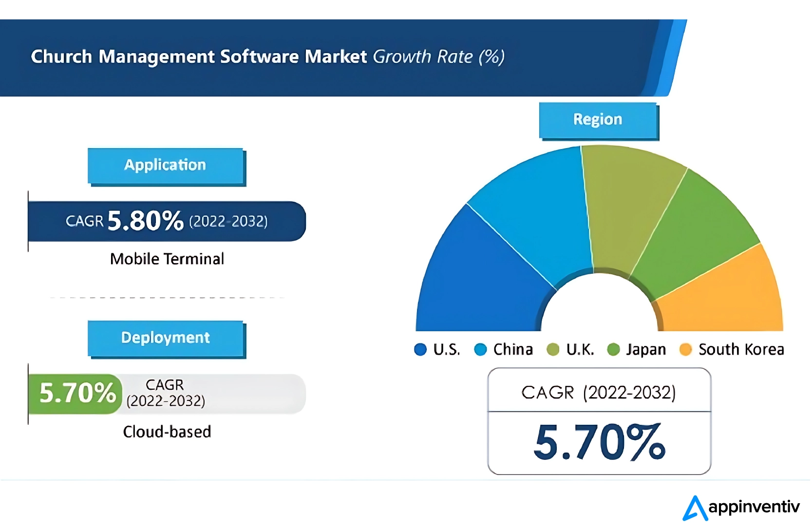The height and width of the screenshot is (531, 812).
Task: Select the Region label box
Action: click(x=598, y=120)
